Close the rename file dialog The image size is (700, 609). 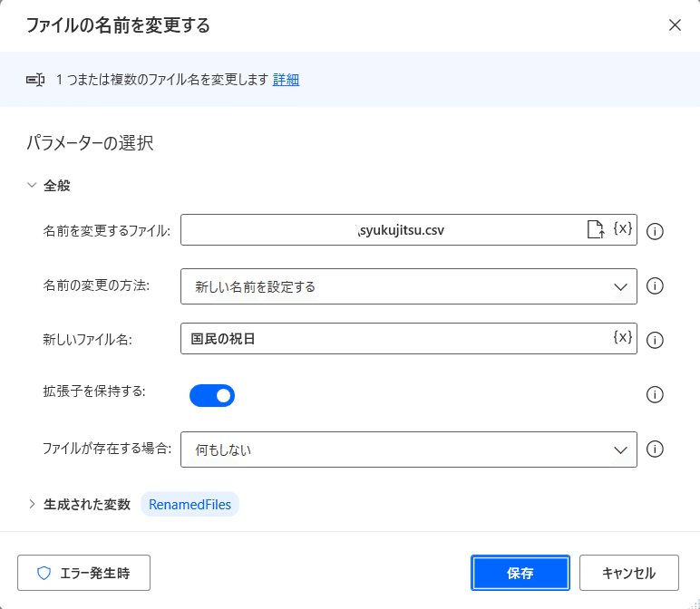(675, 25)
